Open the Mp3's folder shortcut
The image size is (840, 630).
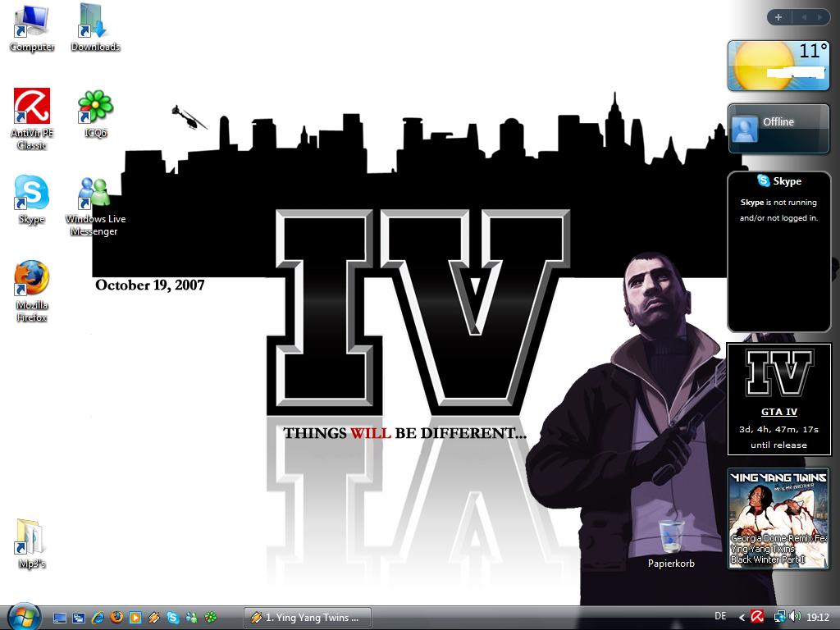(x=32, y=543)
